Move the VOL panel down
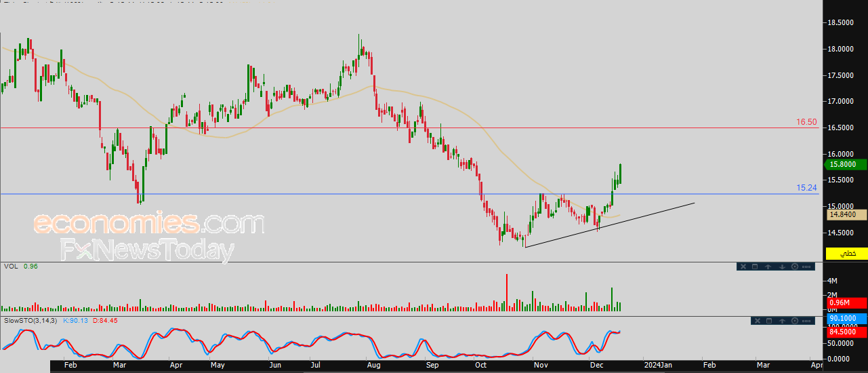This screenshot has width=868, height=373. coord(782,267)
